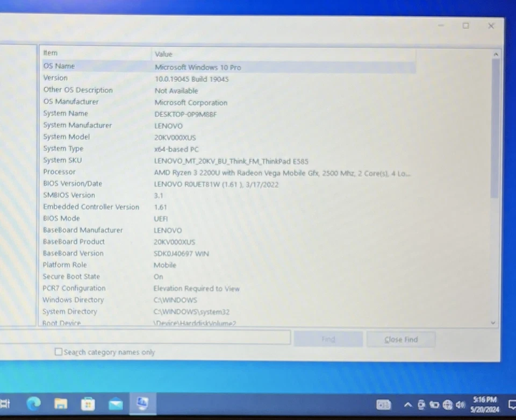Select the PCR7 Configuration row

coord(229,288)
